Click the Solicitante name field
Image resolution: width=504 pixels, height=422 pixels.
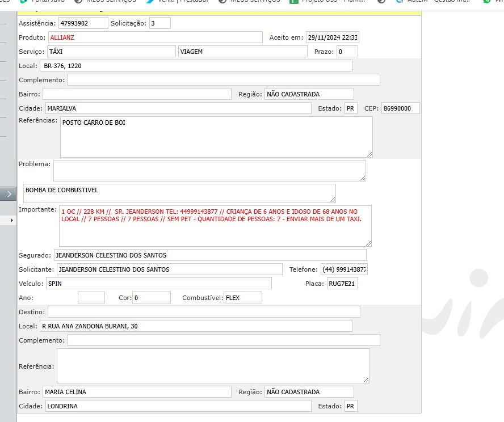point(170,269)
